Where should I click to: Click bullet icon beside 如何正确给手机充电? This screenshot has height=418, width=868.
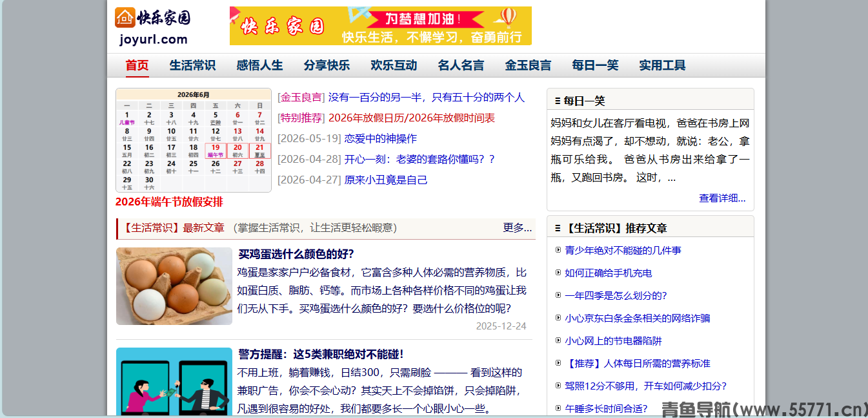[x=558, y=273]
